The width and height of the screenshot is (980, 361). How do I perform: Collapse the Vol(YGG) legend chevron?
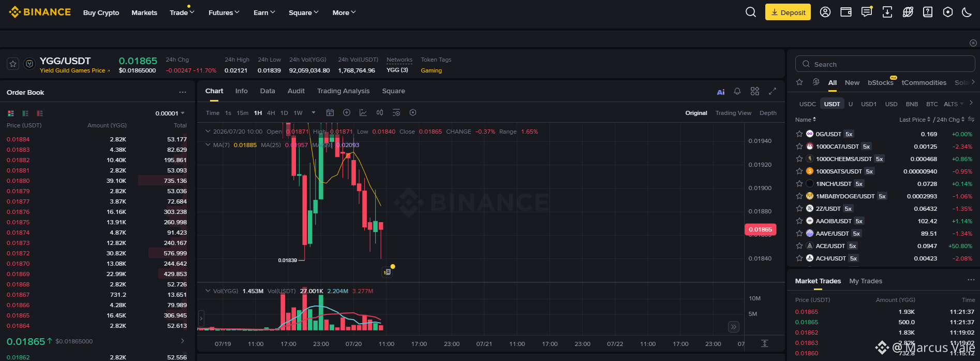[x=208, y=291]
